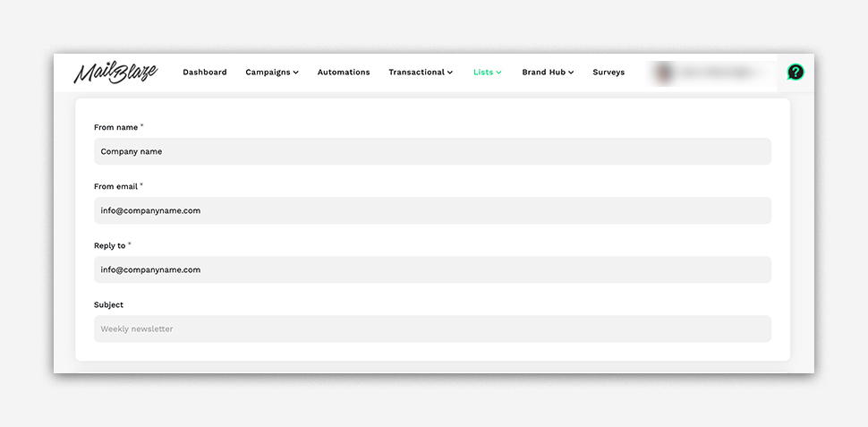Navigate to Surveys

tap(608, 72)
